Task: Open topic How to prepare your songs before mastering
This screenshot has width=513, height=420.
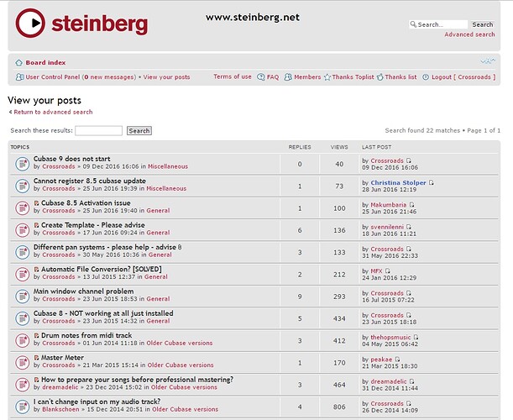Action: tap(137, 380)
